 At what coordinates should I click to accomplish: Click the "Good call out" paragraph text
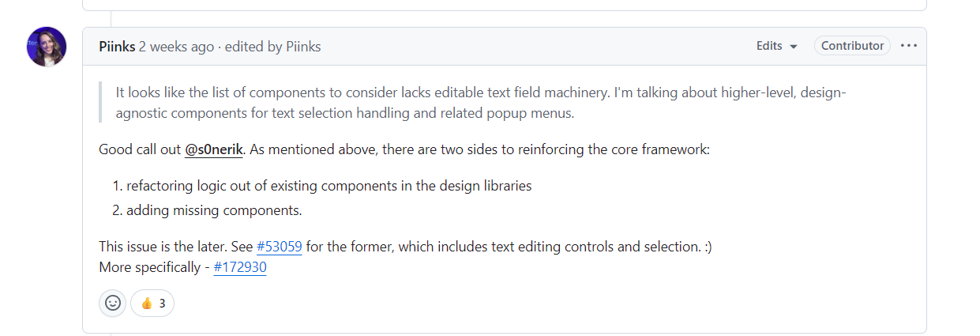click(404, 149)
